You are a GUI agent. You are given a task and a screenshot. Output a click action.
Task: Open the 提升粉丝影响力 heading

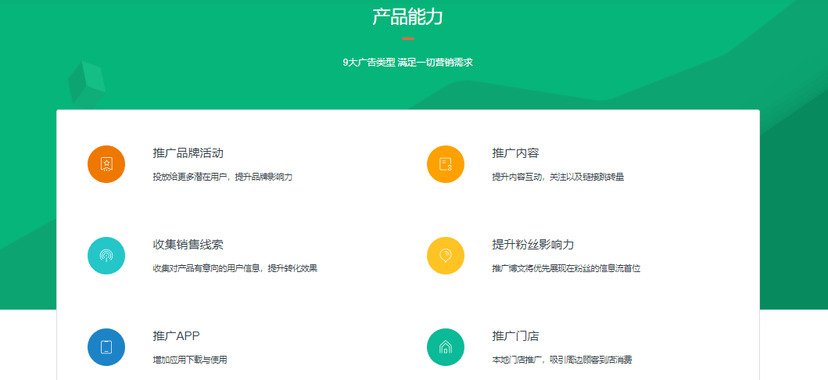tap(533, 245)
